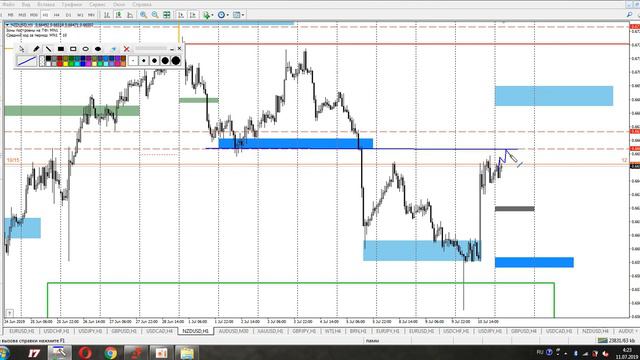Open the Вид menu
The height and width of the screenshot is (360, 640).
pos(26,4)
